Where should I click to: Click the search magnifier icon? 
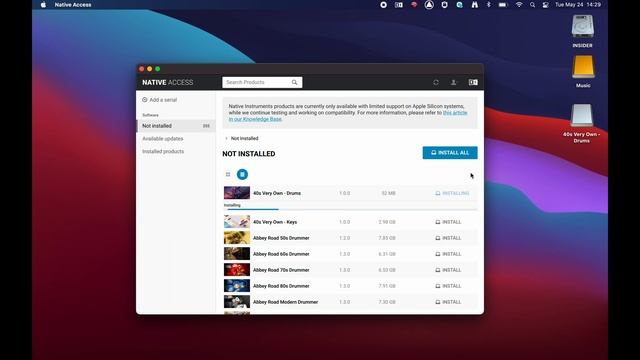[x=294, y=82]
